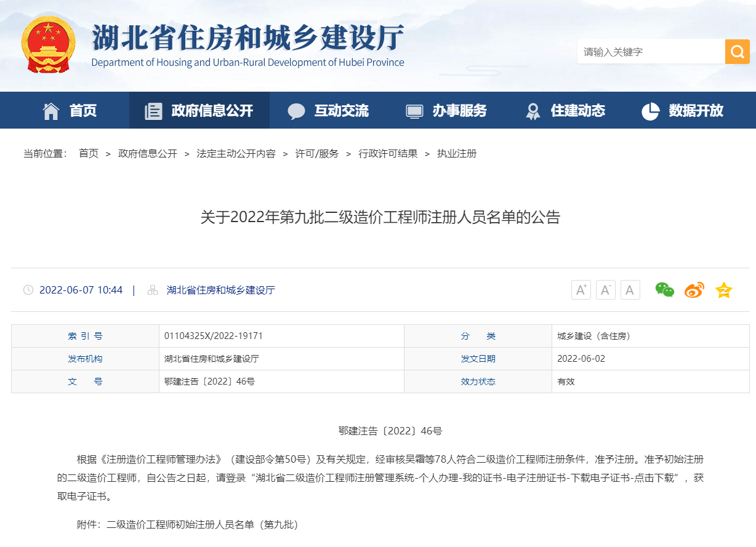
Task: Click the monitor icon on 办事服务
Action: [x=412, y=110]
